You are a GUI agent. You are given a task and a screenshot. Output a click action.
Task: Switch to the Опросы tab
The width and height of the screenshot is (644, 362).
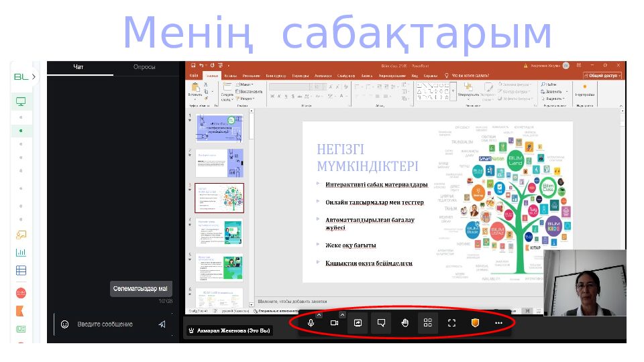point(144,67)
